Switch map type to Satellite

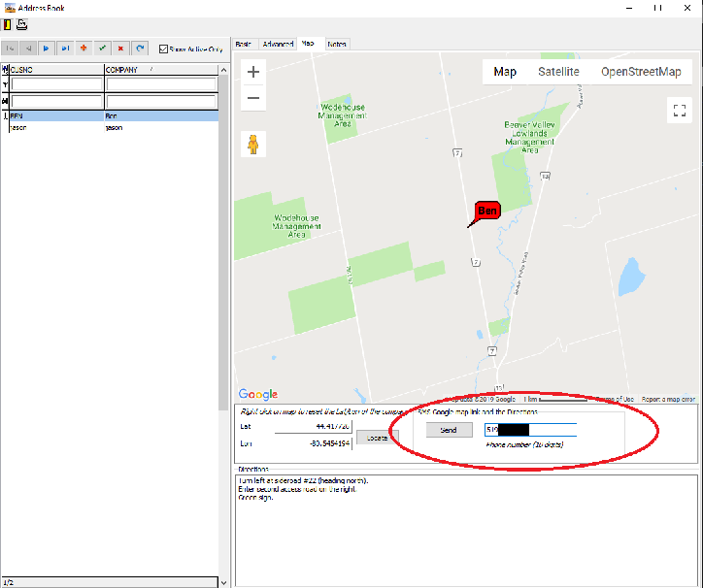[558, 72]
